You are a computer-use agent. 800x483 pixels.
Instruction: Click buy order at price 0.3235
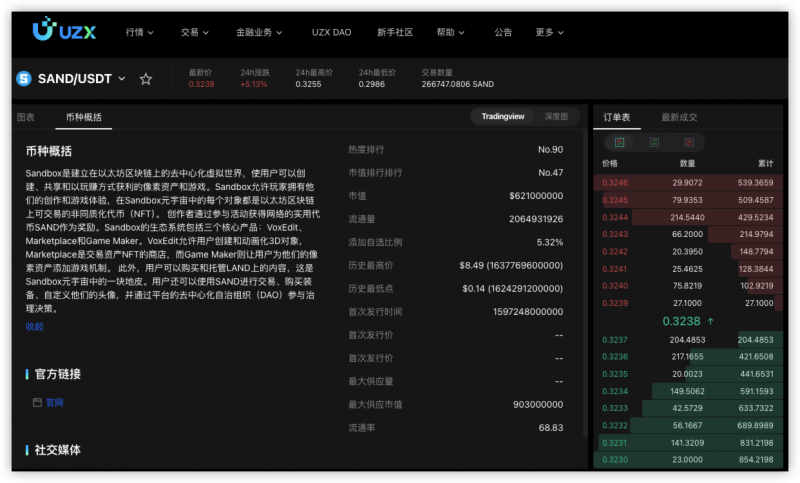tap(688, 374)
